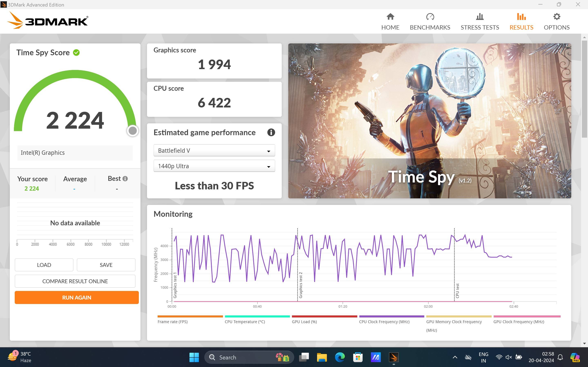Image resolution: width=588 pixels, height=367 pixels.
Task: Open the 1440p Ultra resolution dropdown
Action: [x=214, y=166]
